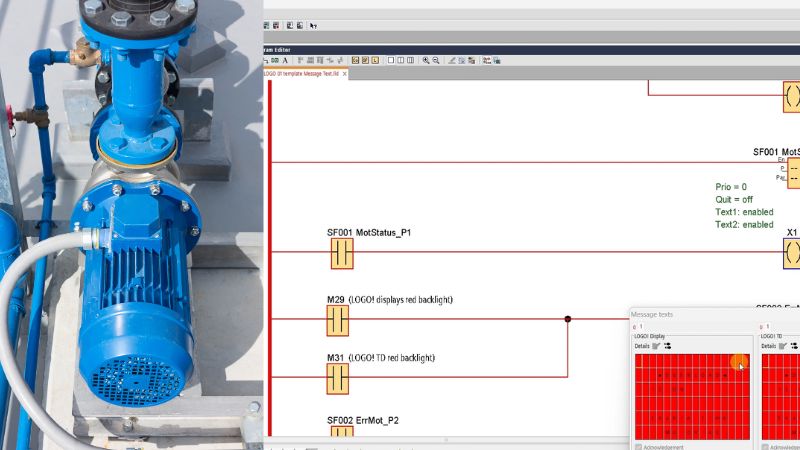Click the second greyed alignment icon

310,60
